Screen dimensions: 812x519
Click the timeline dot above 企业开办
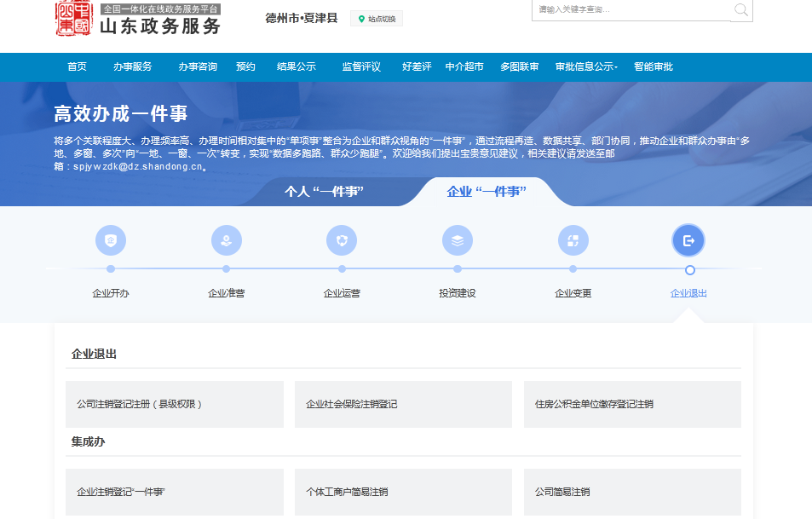(111, 268)
